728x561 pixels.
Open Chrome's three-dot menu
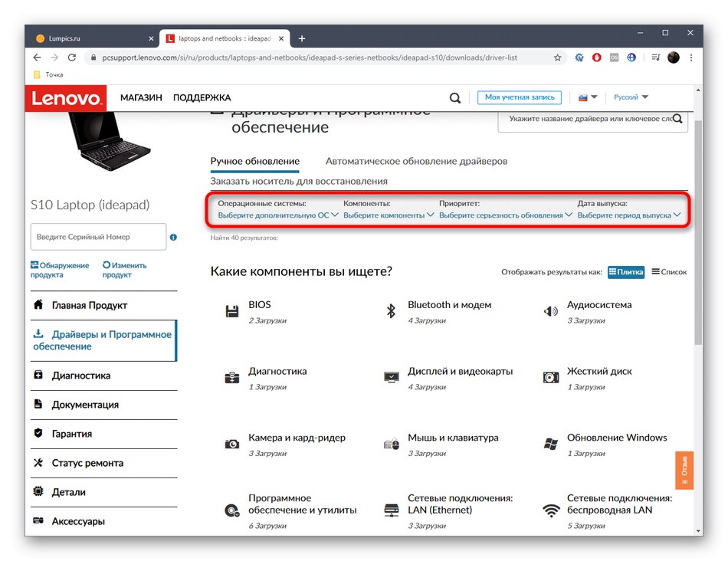[x=691, y=57]
